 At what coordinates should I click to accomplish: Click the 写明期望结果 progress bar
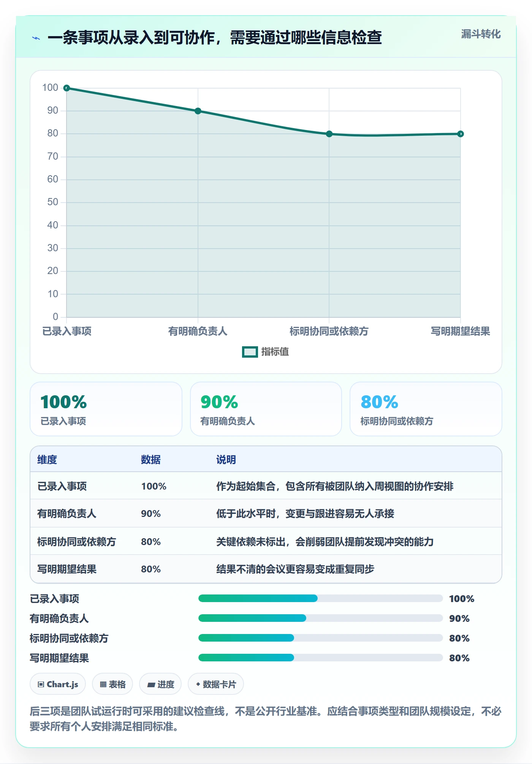click(x=320, y=658)
